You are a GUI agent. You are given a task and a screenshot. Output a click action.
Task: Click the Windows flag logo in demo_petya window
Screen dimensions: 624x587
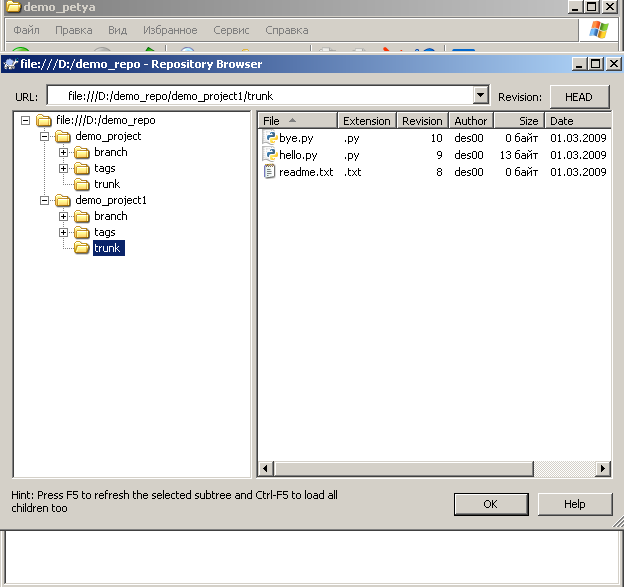point(599,30)
